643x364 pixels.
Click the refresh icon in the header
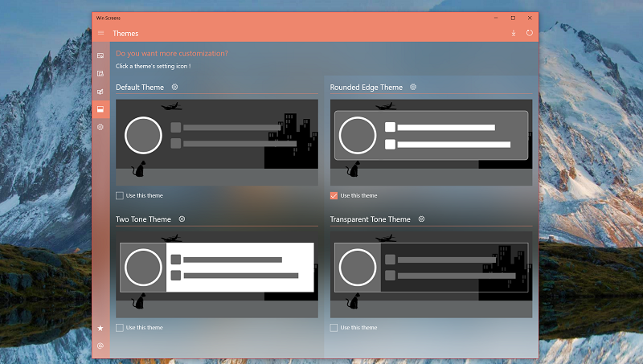click(x=530, y=33)
